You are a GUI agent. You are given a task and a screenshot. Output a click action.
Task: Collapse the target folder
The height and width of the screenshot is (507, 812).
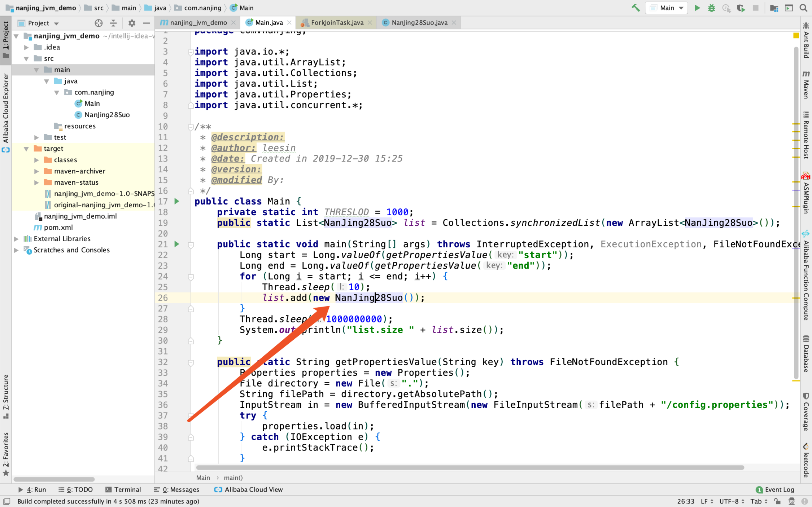point(26,149)
